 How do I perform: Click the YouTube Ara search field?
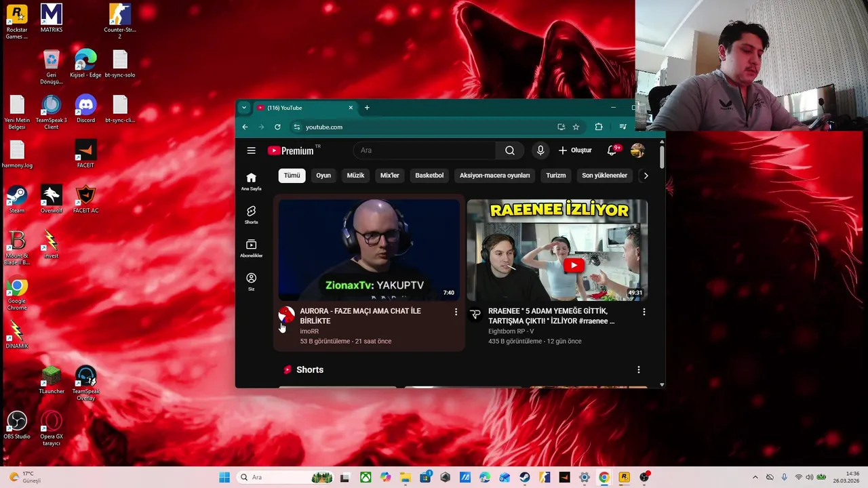pyautogui.click(x=425, y=150)
